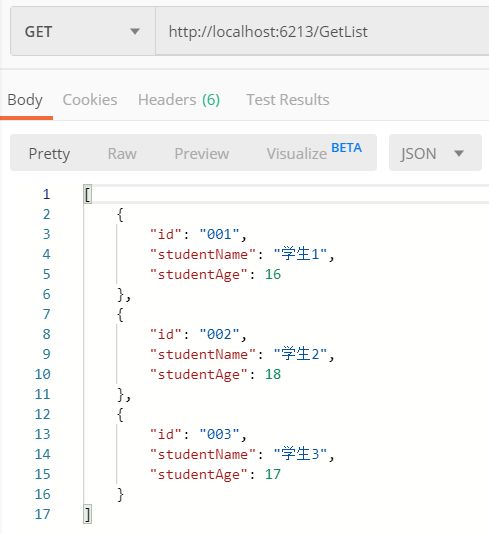This screenshot has height=534, width=489.
Task: Click the studentAge value 16
Action: 273,274
